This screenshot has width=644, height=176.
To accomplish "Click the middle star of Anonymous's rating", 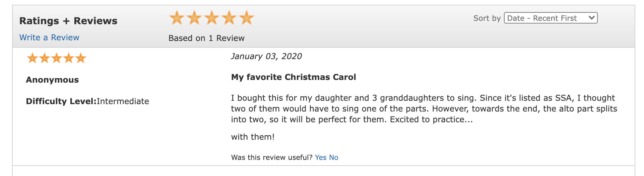I will 57,58.
